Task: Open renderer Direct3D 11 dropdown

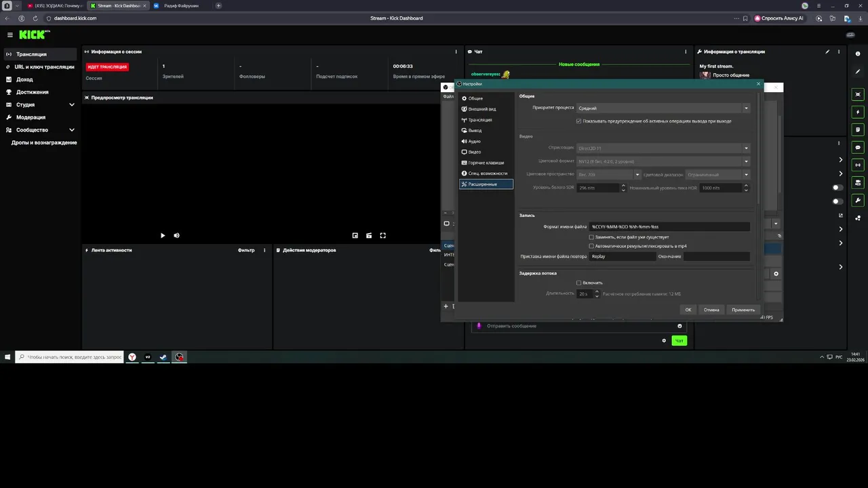Action: tap(663, 148)
